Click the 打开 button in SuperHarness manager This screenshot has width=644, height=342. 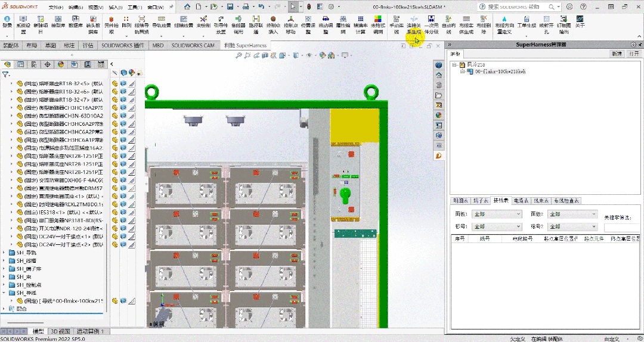pos(634,54)
